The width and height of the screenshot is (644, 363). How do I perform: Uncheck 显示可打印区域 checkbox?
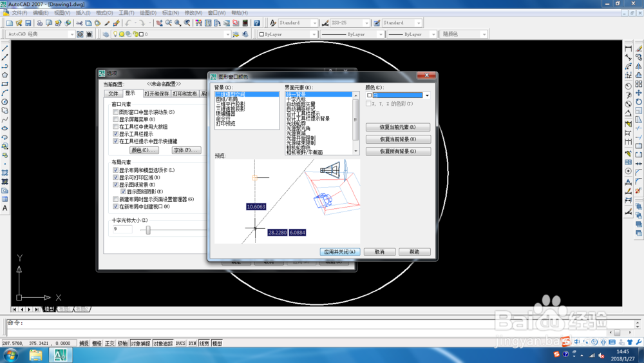115,177
